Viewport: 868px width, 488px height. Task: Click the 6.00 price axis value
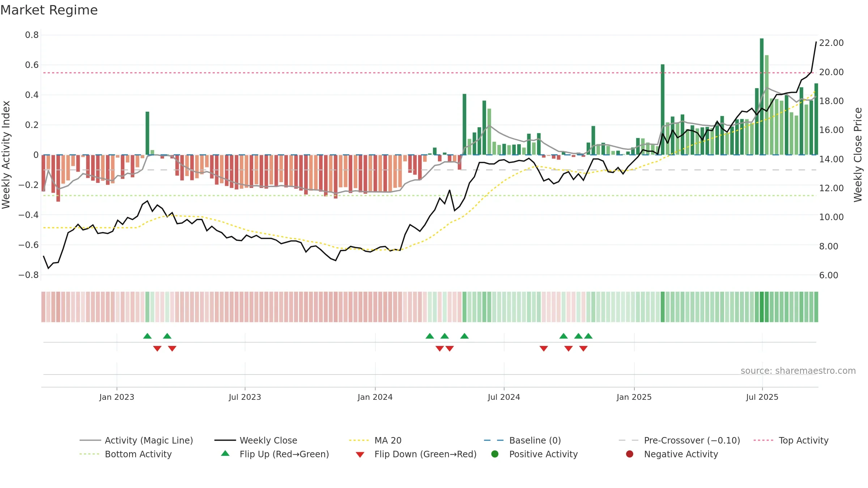click(829, 275)
